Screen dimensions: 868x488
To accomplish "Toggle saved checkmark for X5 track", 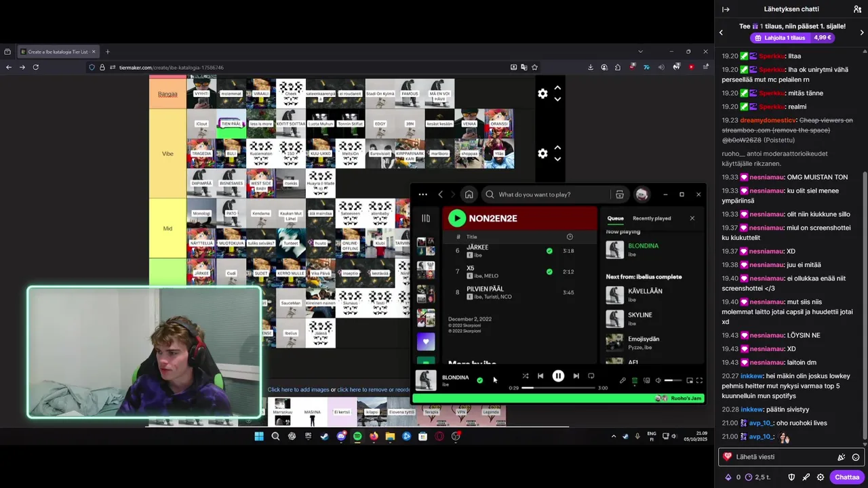I will 549,272.
